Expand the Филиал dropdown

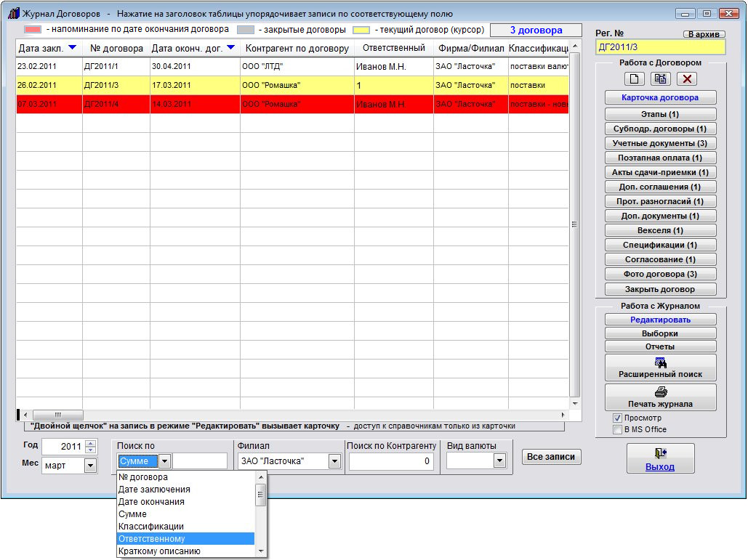(x=334, y=460)
